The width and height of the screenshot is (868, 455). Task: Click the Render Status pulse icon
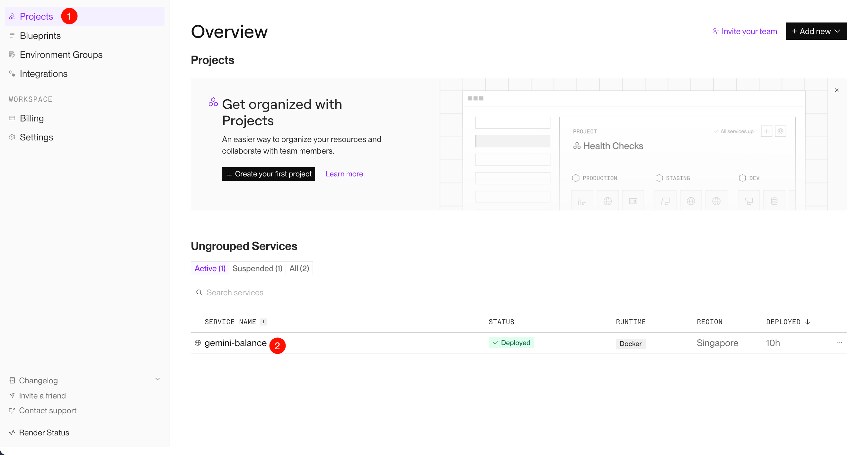click(x=12, y=433)
